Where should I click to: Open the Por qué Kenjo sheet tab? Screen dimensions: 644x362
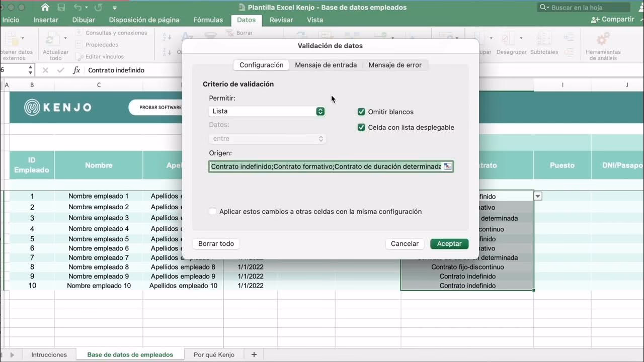[214, 354]
